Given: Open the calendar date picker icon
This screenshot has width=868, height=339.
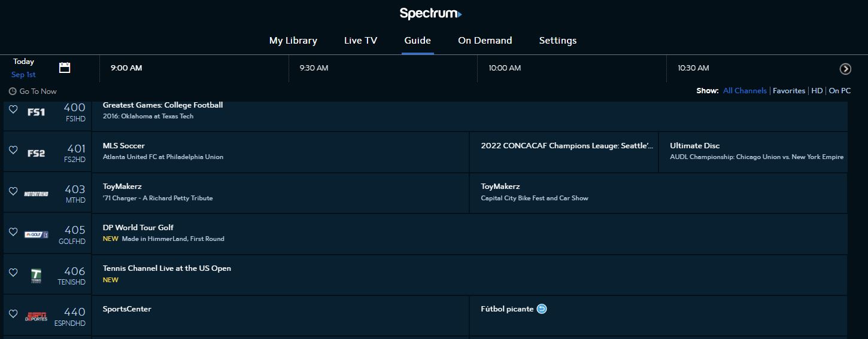Looking at the screenshot, I should [65, 68].
